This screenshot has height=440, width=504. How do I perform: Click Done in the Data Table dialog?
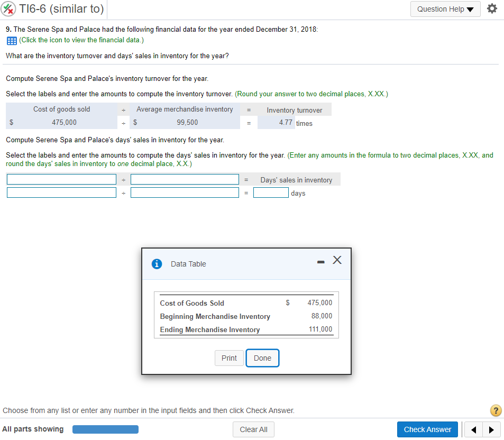(x=262, y=358)
